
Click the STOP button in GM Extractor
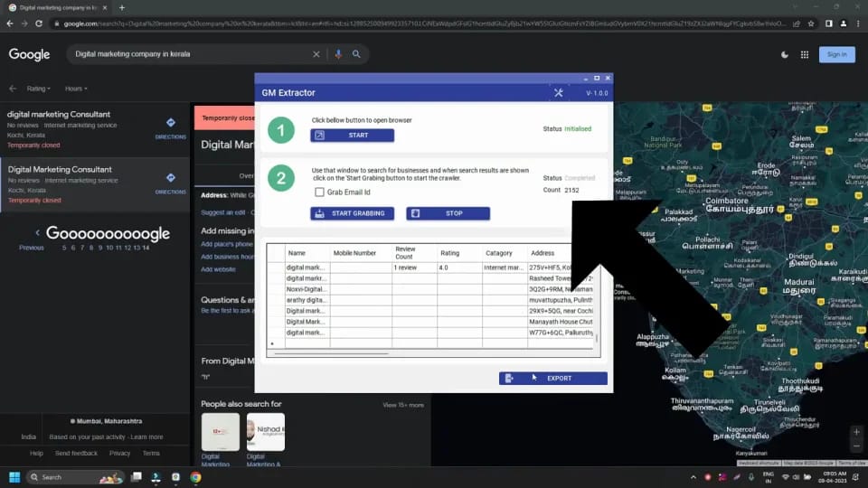448,213
